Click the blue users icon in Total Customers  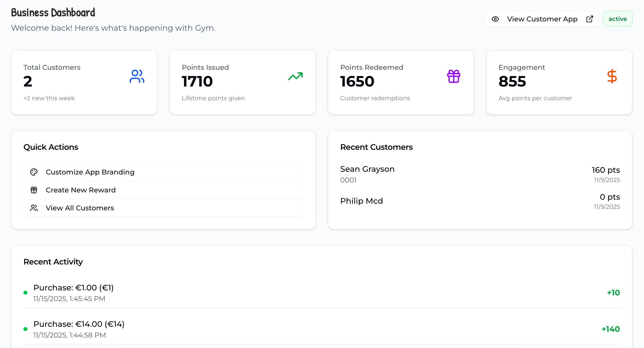pyautogui.click(x=137, y=76)
